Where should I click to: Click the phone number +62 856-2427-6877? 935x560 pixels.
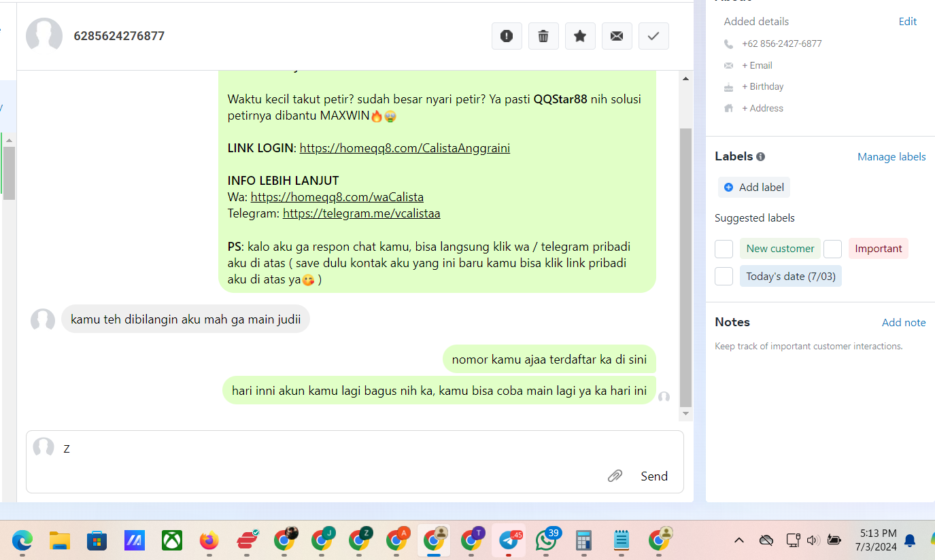click(x=782, y=43)
